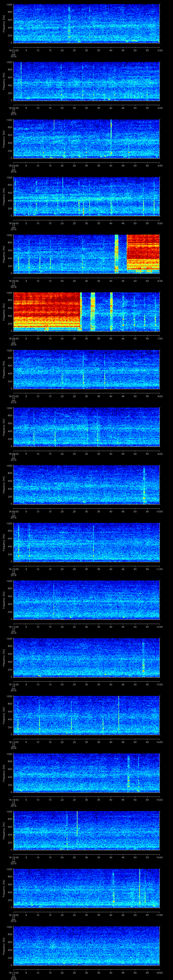Click the "16:07:00" start time label
The image size is (173, 980).
(x=13, y=396)
